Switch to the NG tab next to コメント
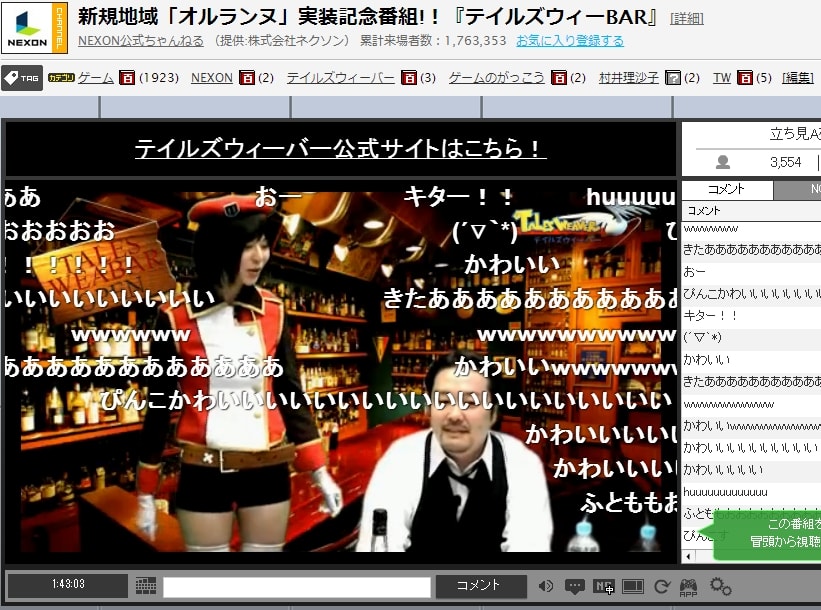 tap(797, 190)
